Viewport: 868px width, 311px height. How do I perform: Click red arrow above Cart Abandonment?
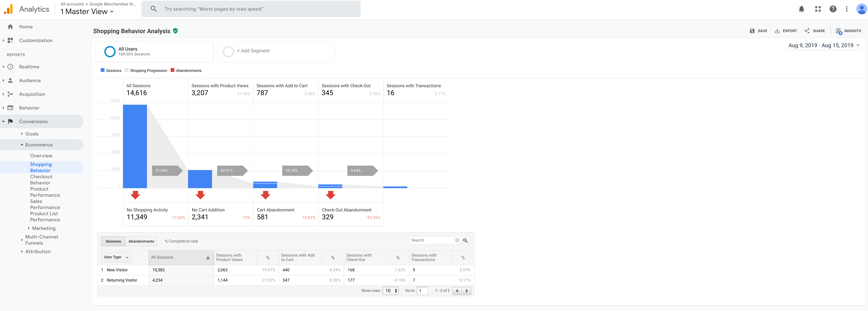click(265, 195)
